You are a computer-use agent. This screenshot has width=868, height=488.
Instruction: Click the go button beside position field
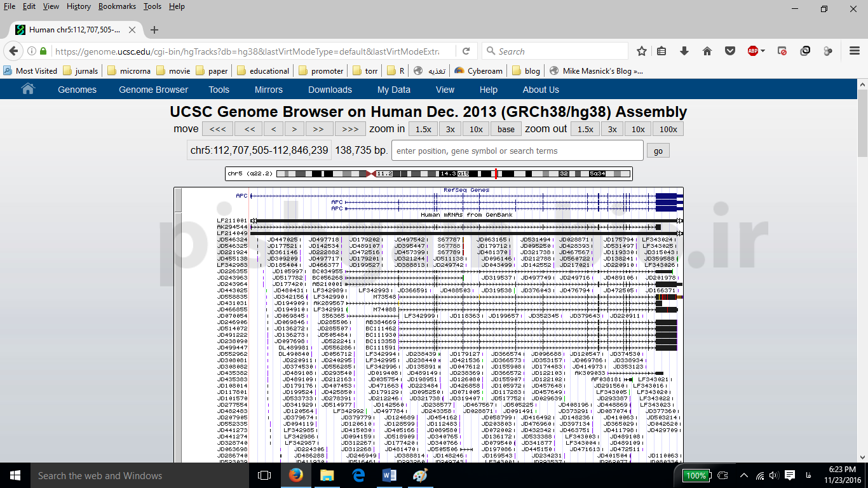coord(658,151)
